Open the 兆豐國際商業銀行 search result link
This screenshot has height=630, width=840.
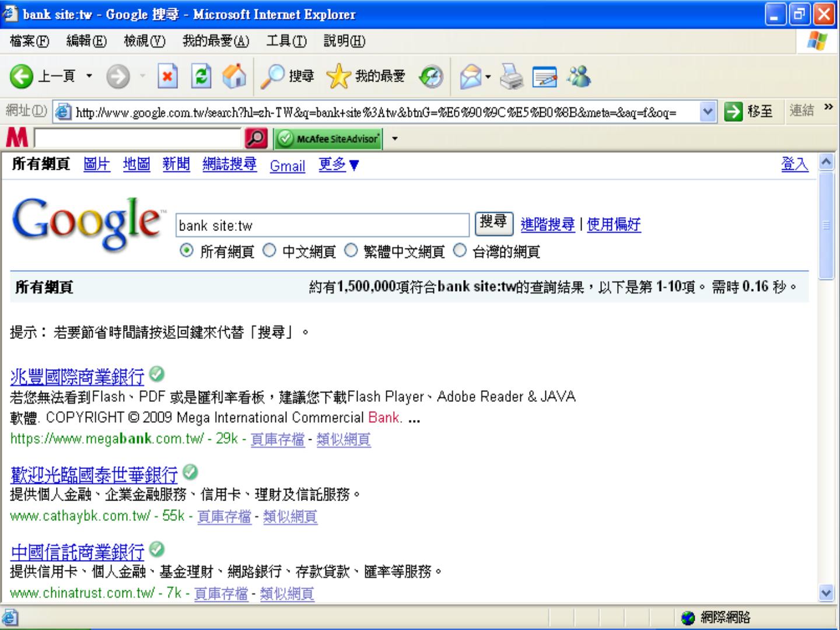[x=77, y=377]
